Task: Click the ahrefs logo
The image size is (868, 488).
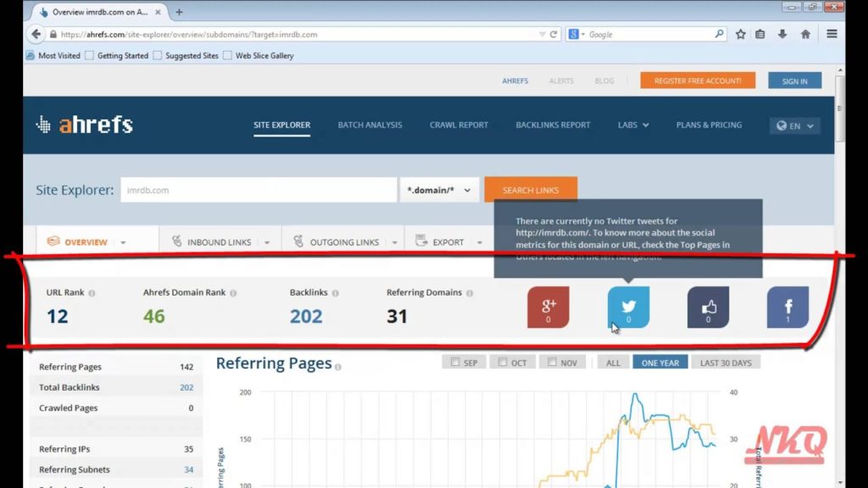Action: (85, 125)
